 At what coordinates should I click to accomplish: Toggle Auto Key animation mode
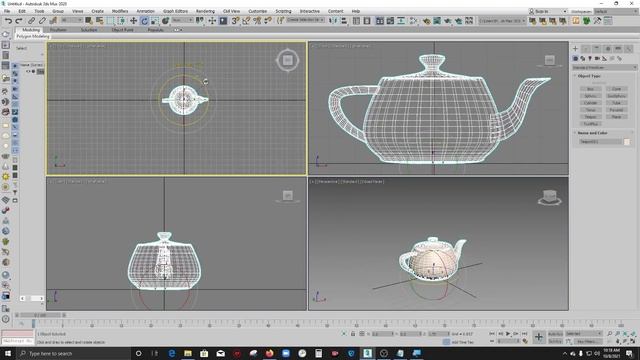[555, 334]
